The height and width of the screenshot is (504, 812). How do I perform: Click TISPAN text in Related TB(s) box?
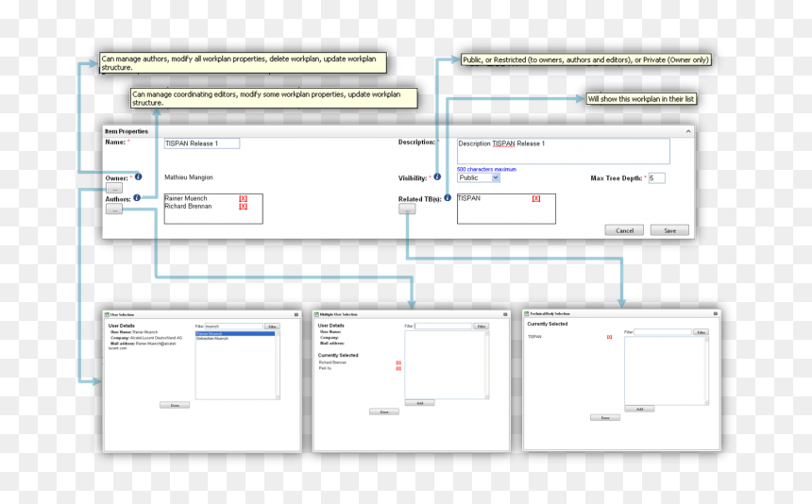(x=468, y=198)
